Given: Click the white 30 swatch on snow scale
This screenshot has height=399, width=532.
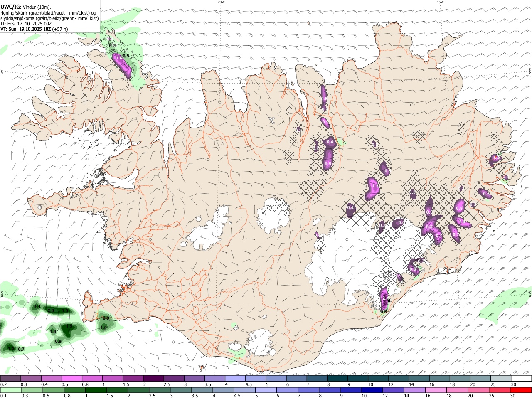Looking at the screenshot, I should tap(521, 379).
